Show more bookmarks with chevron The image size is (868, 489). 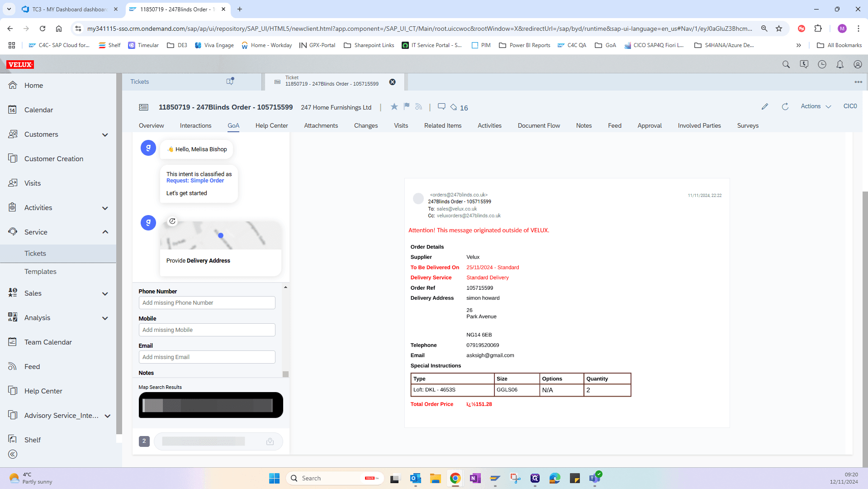(799, 45)
